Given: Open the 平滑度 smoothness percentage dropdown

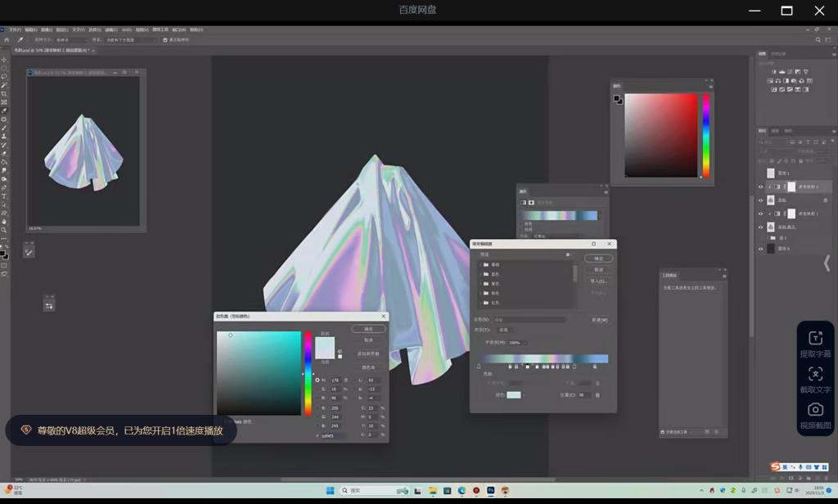Looking at the screenshot, I should tap(525, 343).
